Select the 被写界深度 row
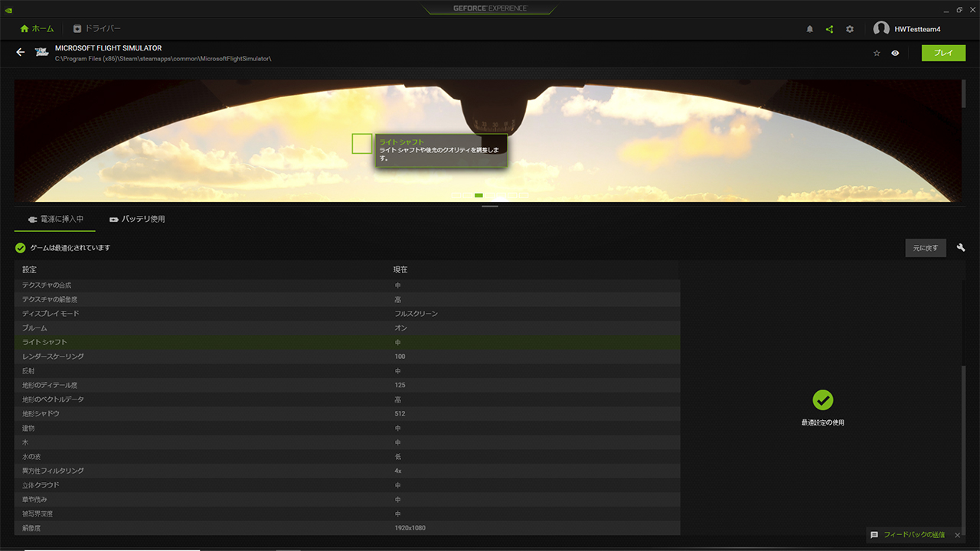The image size is (980, 551). tap(347, 514)
